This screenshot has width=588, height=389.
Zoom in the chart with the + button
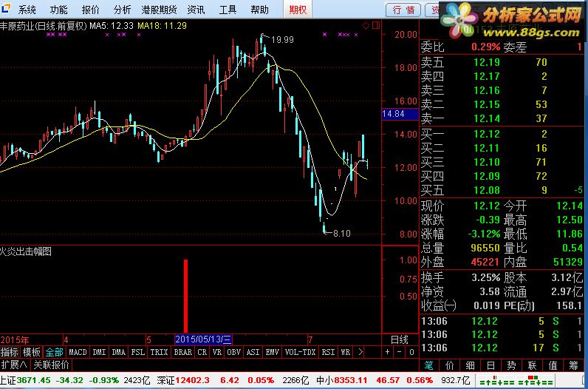(x=387, y=352)
